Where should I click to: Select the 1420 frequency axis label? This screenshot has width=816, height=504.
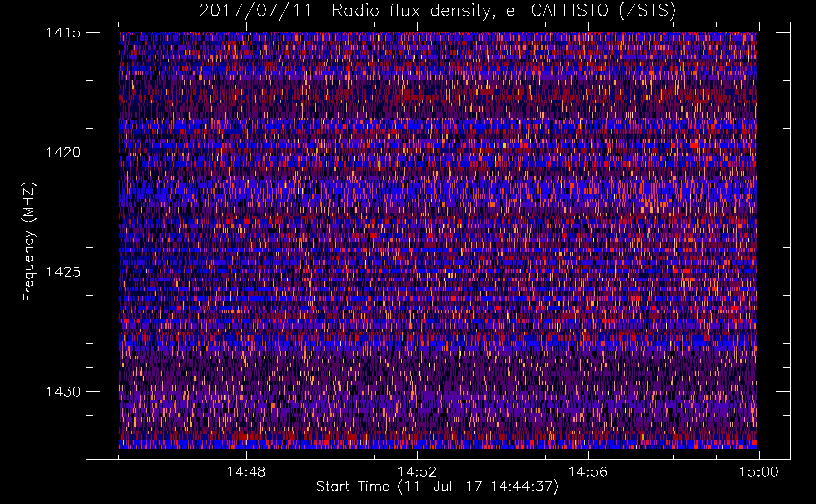click(x=63, y=152)
